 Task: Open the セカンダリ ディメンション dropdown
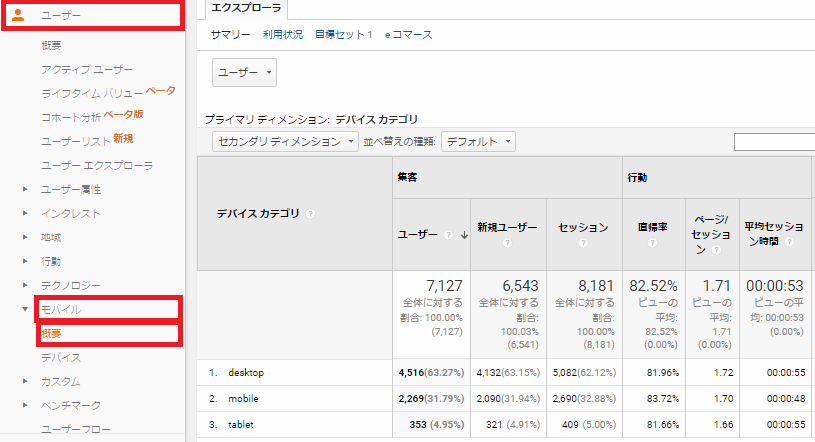click(286, 142)
